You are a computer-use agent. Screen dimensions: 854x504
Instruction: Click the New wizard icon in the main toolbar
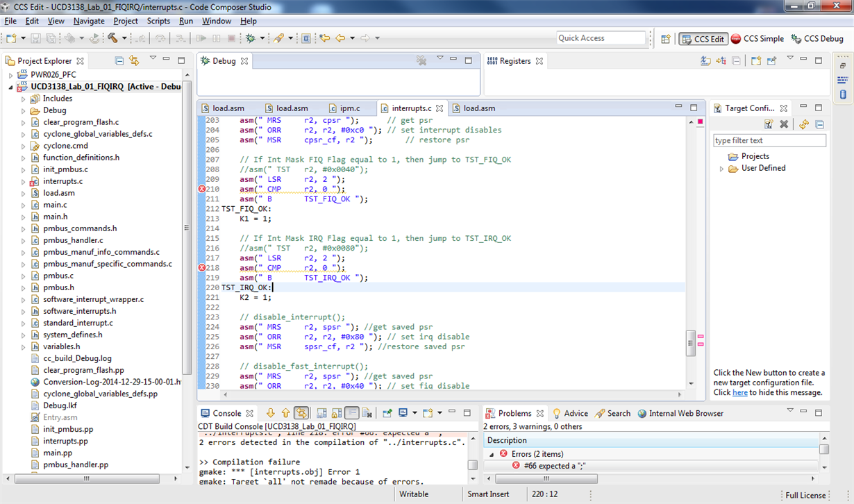click(x=12, y=38)
